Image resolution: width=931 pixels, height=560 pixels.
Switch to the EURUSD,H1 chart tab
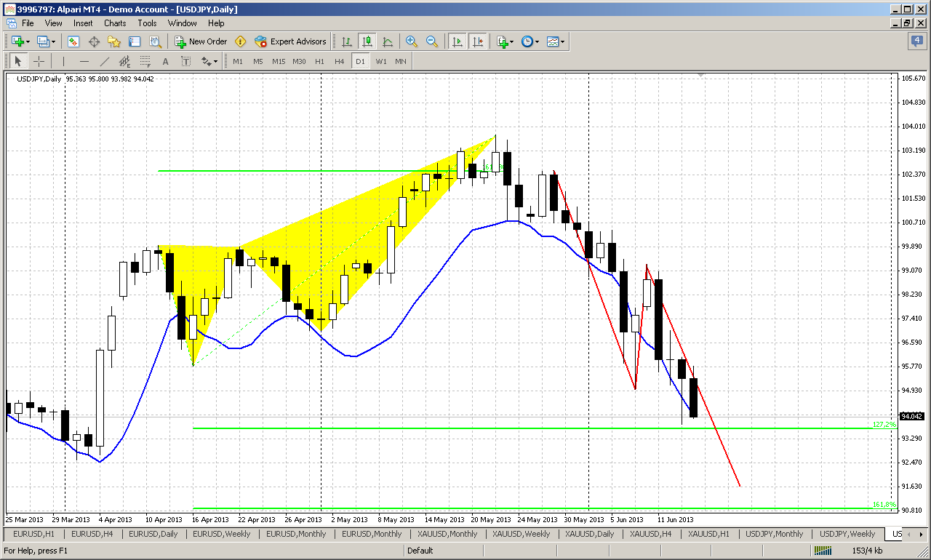pyautogui.click(x=34, y=535)
